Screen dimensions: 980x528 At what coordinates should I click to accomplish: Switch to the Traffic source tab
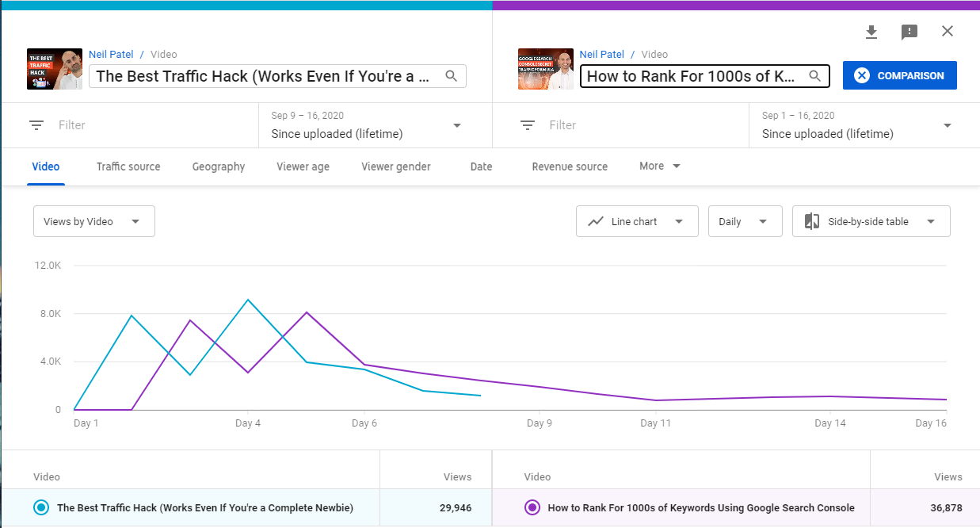[x=128, y=166]
